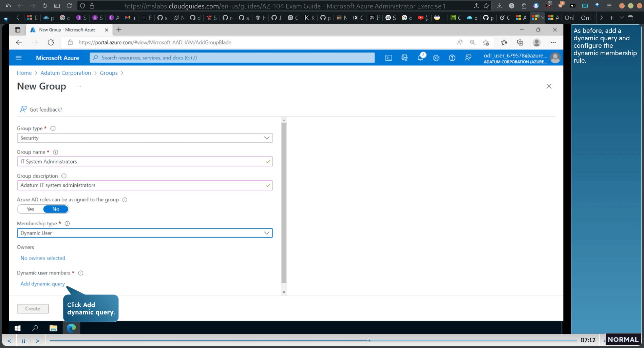Click the form's vertical scrollbar
The image size is (644, 348).
coord(284,203)
